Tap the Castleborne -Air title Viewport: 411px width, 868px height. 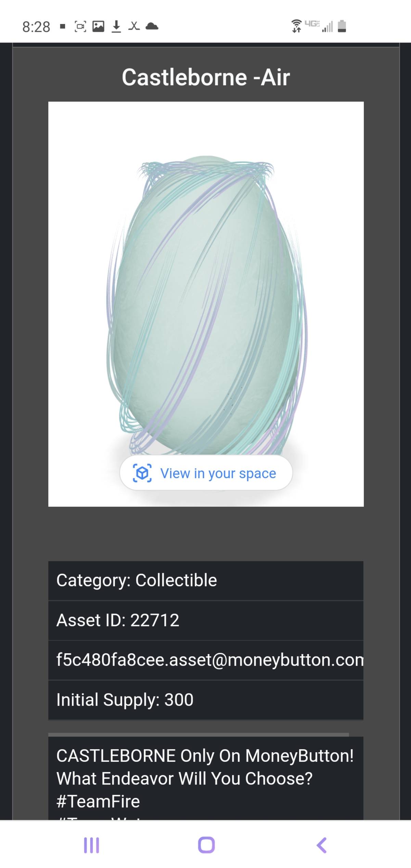206,77
